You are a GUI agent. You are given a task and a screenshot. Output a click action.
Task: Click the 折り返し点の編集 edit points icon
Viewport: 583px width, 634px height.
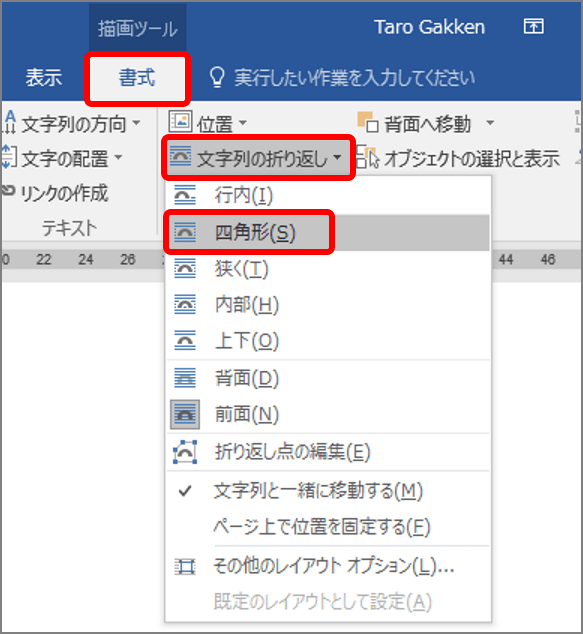click(x=185, y=452)
